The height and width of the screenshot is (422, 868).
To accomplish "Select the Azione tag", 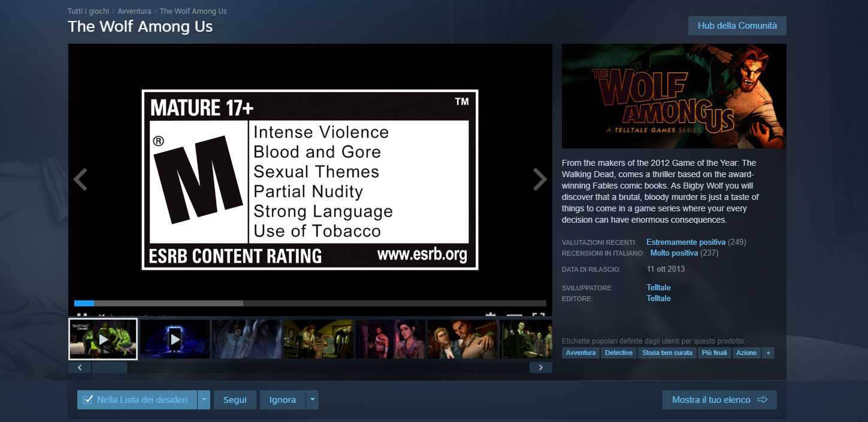I will click(746, 353).
